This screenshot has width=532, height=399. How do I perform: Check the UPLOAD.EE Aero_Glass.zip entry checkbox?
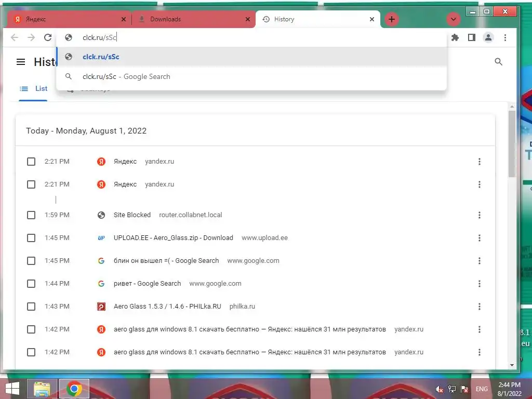31,238
